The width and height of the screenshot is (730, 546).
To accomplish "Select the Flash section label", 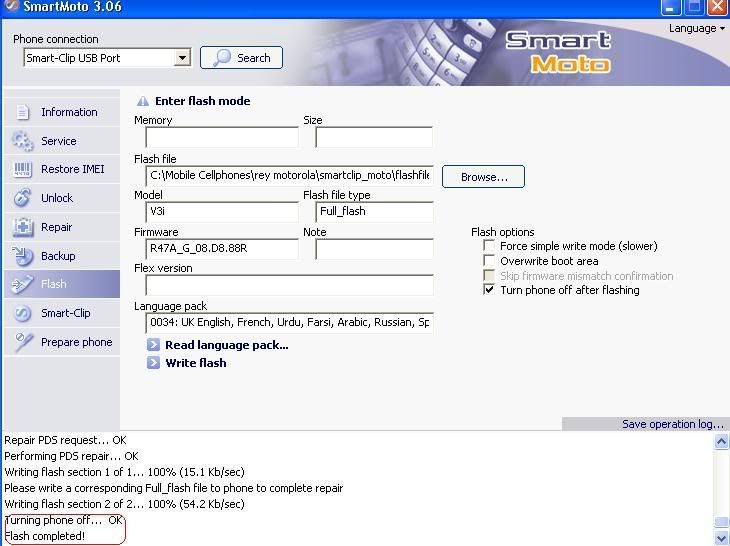I will [x=54, y=284].
